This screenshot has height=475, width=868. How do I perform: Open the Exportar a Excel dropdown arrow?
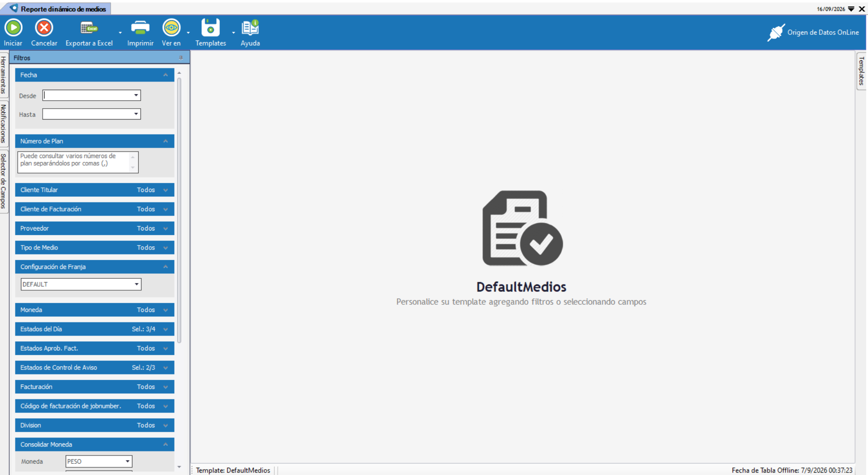(x=120, y=33)
